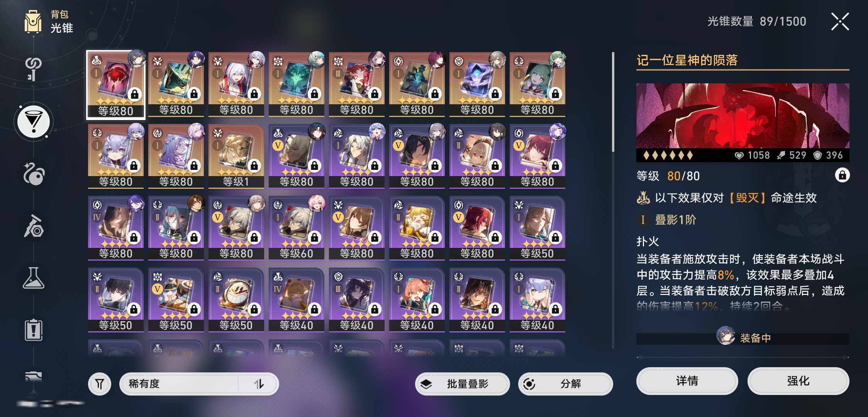This screenshot has width=868, height=417.
Task: Toggle sort order arrows beside 稀有度
Action: coord(259,384)
